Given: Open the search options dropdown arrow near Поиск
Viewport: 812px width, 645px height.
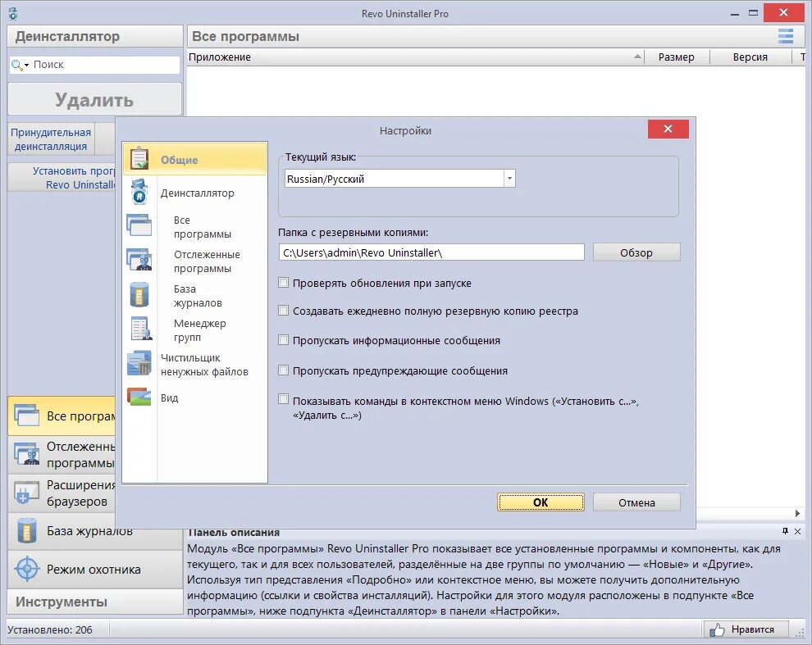Looking at the screenshot, I should 26,66.
